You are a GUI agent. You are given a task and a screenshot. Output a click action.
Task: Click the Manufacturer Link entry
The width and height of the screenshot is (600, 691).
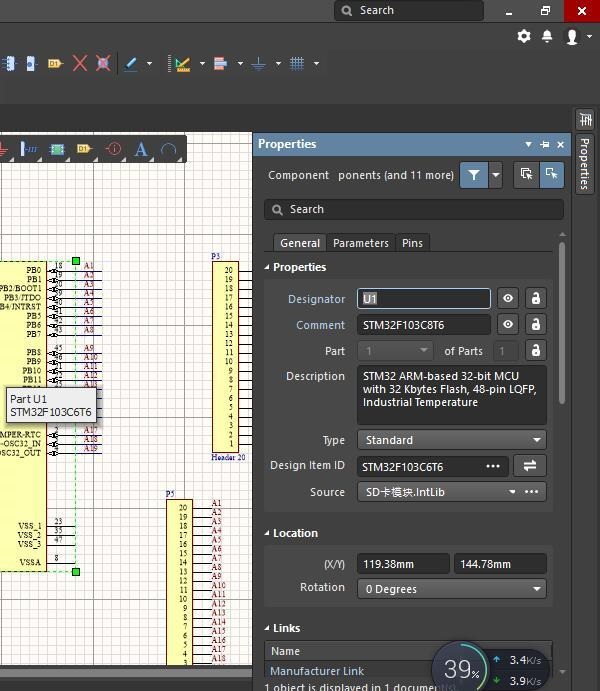pos(317,671)
